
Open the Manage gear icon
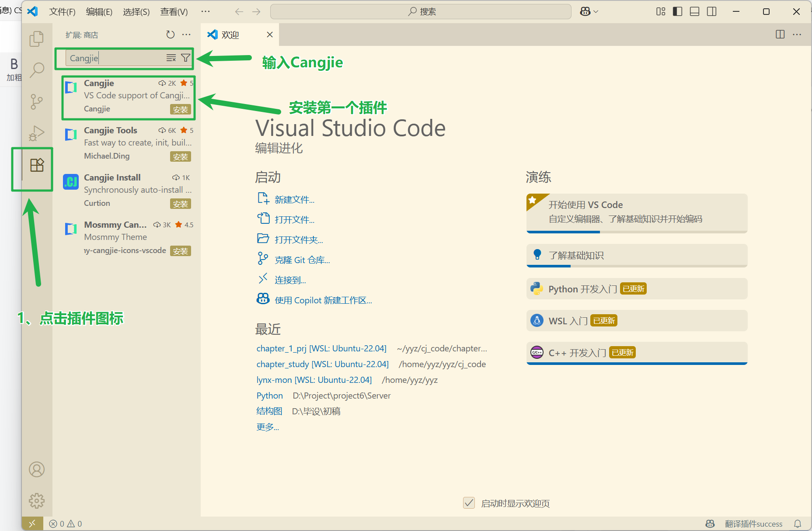click(x=37, y=501)
